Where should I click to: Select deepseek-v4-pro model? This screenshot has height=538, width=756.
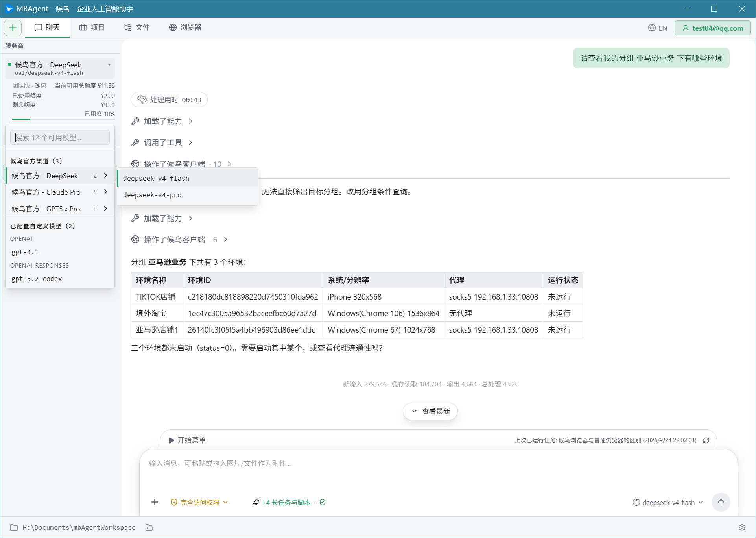[188, 195]
